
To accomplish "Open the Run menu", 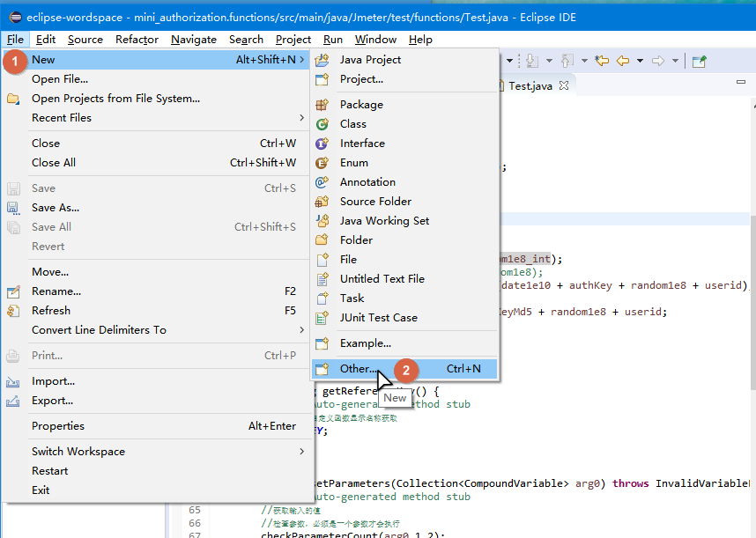I will pyautogui.click(x=333, y=40).
